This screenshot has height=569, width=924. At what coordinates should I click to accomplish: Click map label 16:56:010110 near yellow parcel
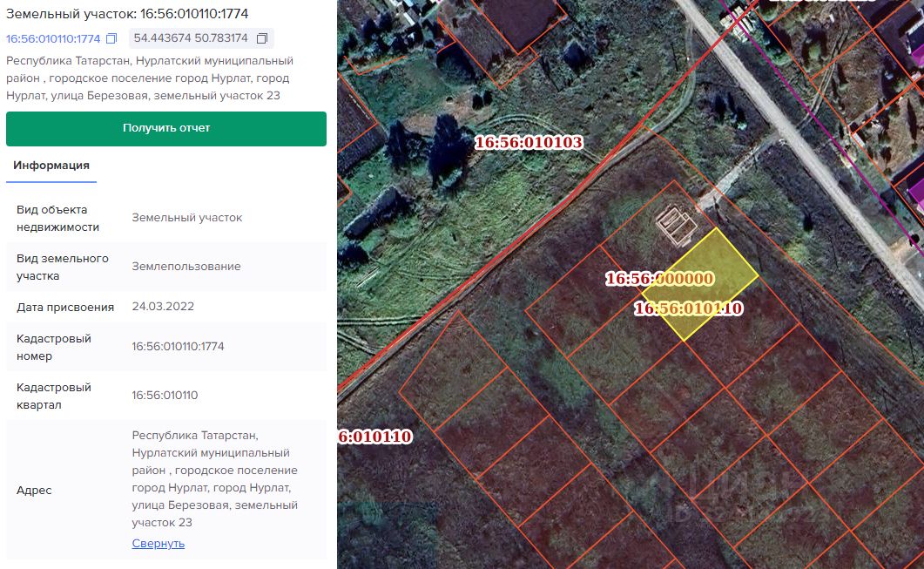pyautogui.click(x=688, y=308)
